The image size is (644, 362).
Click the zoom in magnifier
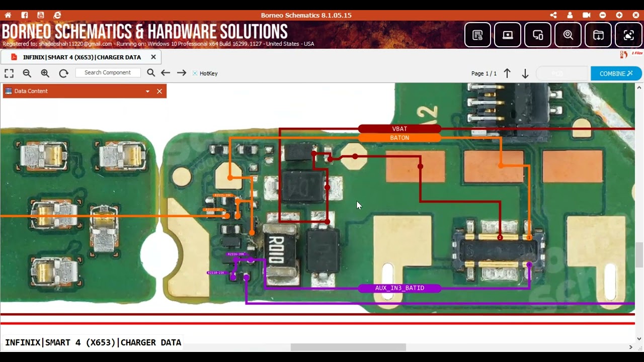tap(45, 73)
